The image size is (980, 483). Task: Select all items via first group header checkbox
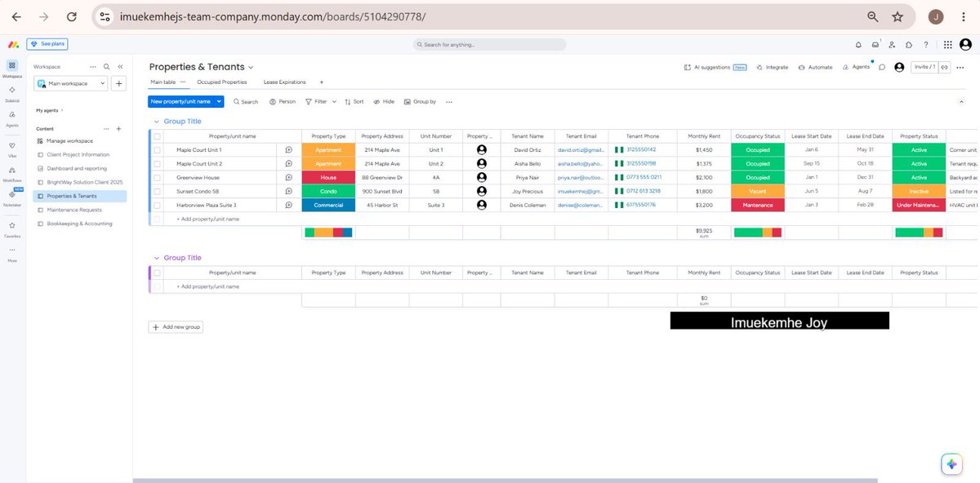point(157,136)
